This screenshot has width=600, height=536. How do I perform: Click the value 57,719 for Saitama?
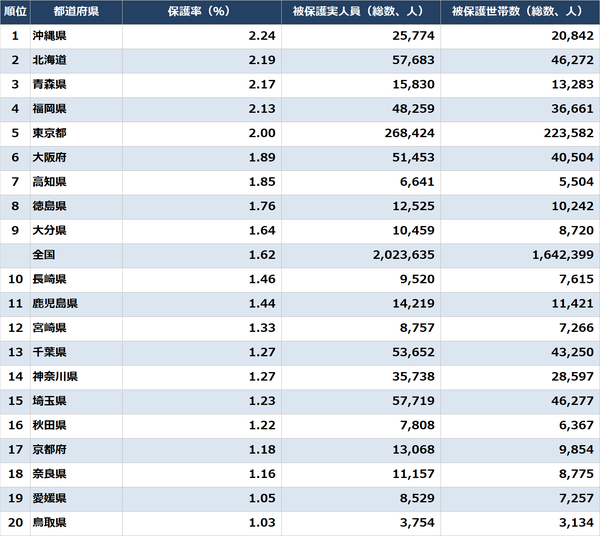tap(414, 401)
